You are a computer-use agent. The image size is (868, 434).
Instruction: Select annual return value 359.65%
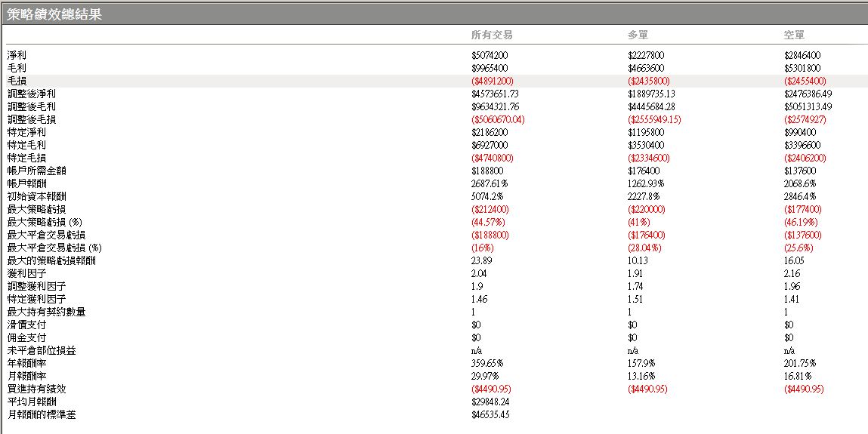point(487,363)
